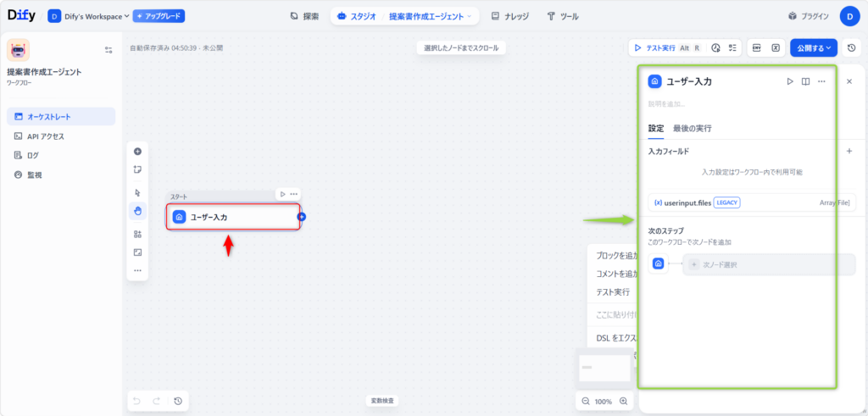Select the hand pan mode tool
Viewport: 868px width, 416px height.
(x=137, y=210)
